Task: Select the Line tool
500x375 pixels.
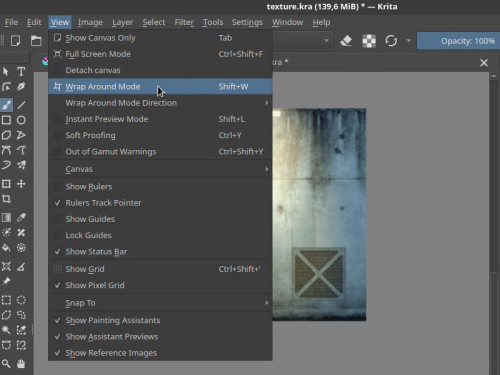Action: pyautogui.click(x=21, y=105)
